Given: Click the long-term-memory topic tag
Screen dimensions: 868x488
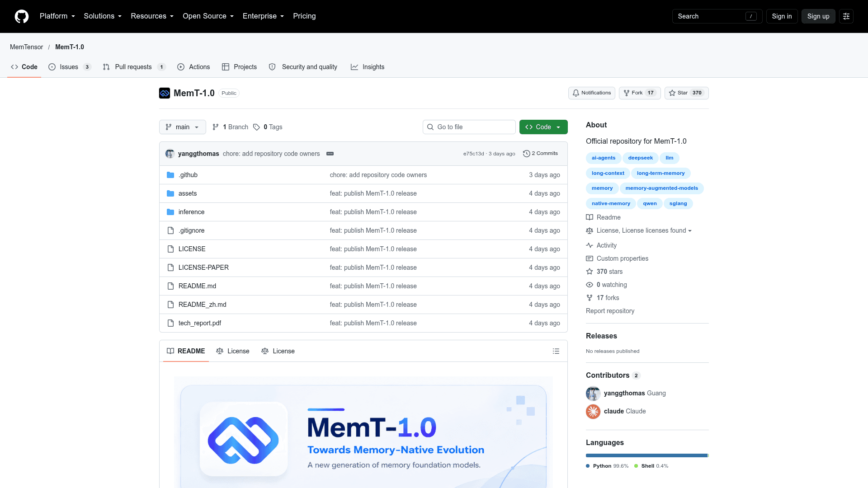Looking at the screenshot, I should pyautogui.click(x=660, y=174).
